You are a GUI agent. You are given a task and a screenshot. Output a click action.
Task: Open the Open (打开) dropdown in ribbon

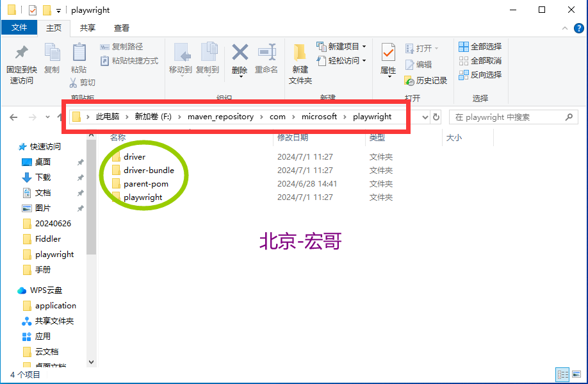[x=436, y=49]
